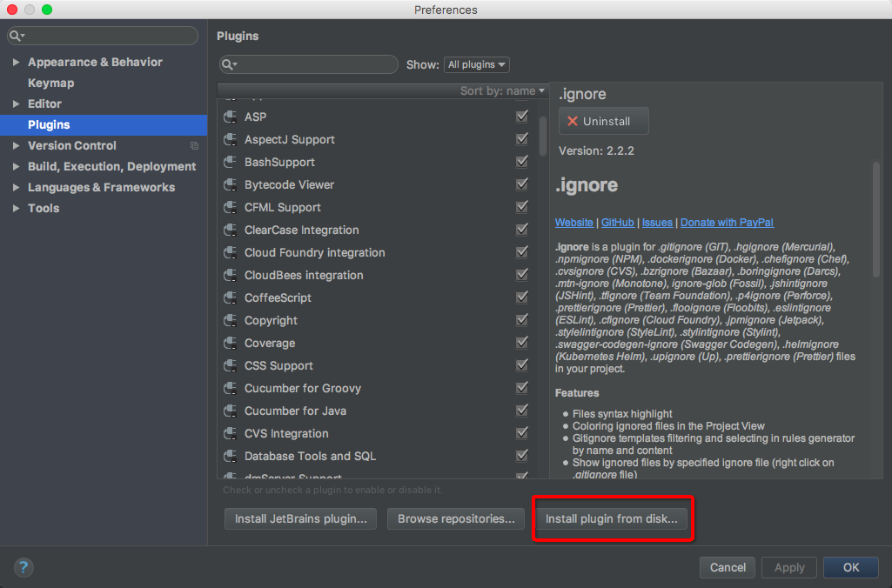Image resolution: width=892 pixels, height=588 pixels.
Task: Click the BashSupport plugin icon
Action: tap(231, 162)
